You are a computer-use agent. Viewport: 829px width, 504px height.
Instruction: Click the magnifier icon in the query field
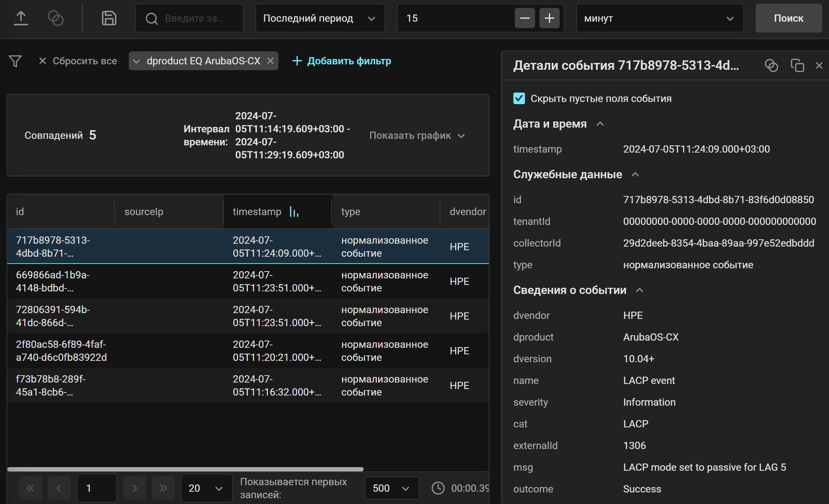click(x=151, y=18)
